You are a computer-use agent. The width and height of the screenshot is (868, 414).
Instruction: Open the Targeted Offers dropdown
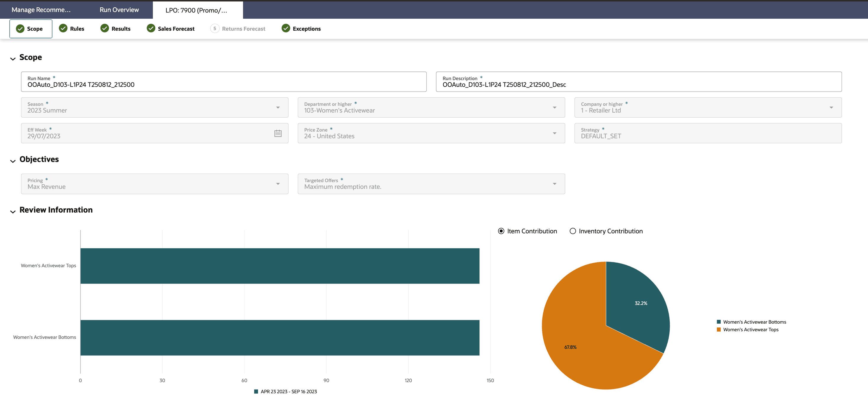(x=554, y=184)
